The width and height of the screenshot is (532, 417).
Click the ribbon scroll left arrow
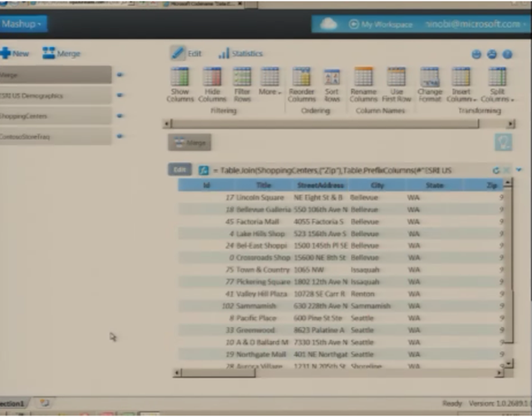click(166, 124)
